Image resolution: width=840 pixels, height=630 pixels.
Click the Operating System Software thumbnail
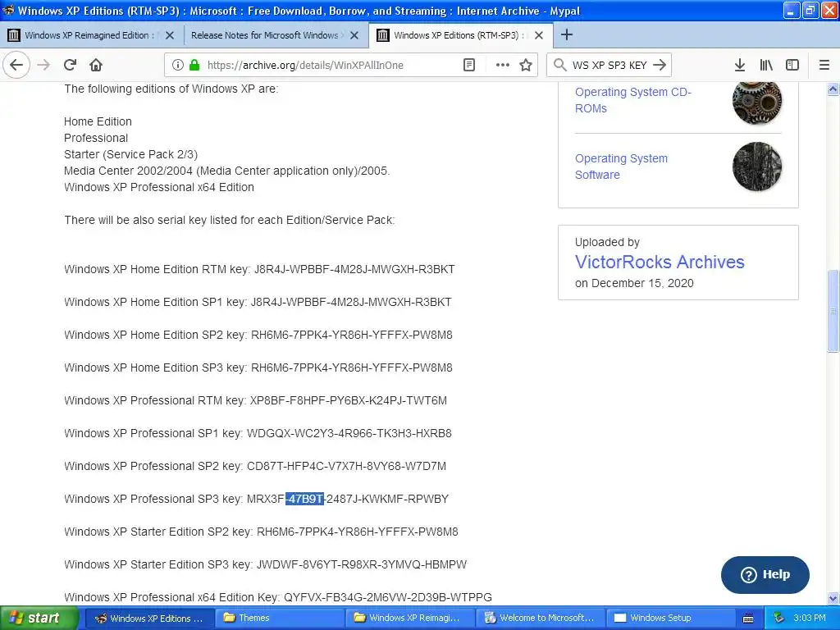click(x=757, y=167)
